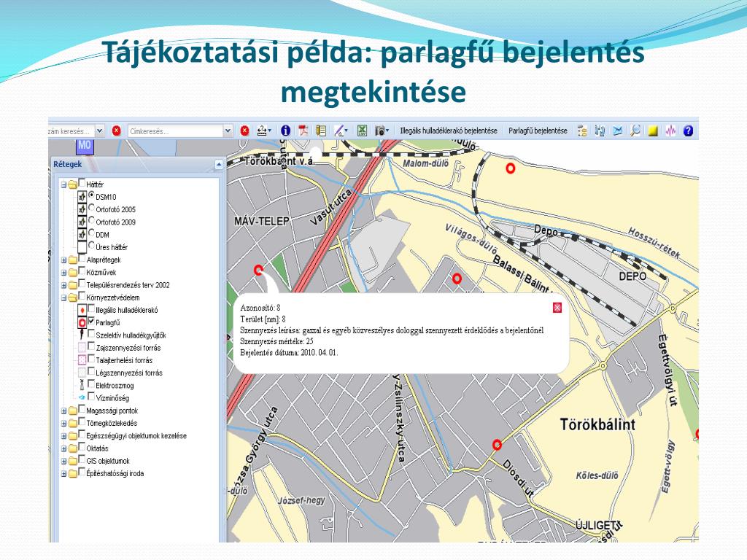Check the Háttér group checkbox
Screen dimensions: 747x560
(x=82, y=182)
